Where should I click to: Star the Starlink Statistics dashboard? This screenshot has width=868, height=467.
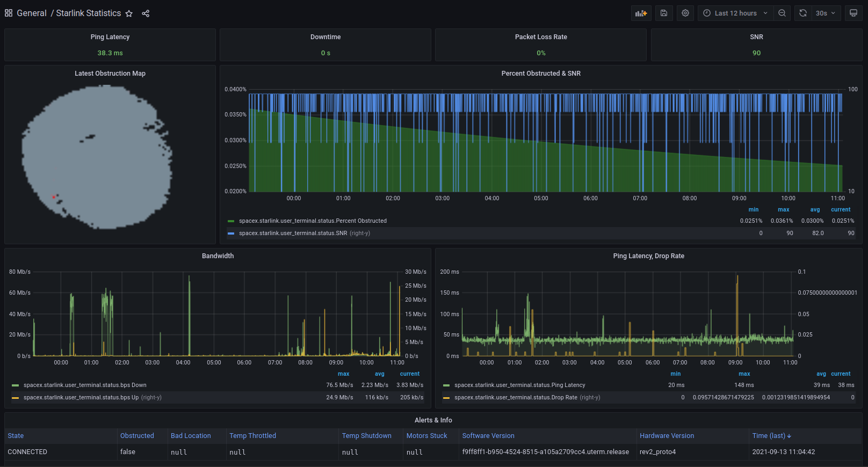(129, 13)
